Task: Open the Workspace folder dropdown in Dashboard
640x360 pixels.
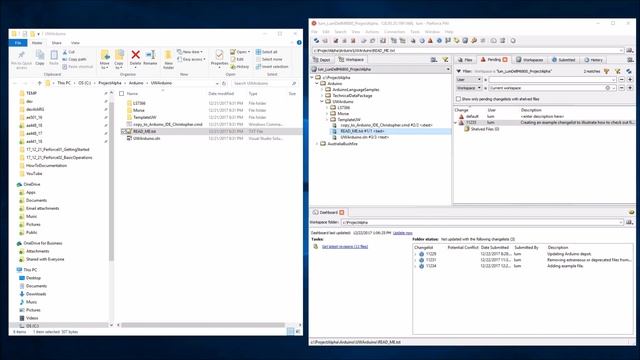Action: tap(621, 222)
